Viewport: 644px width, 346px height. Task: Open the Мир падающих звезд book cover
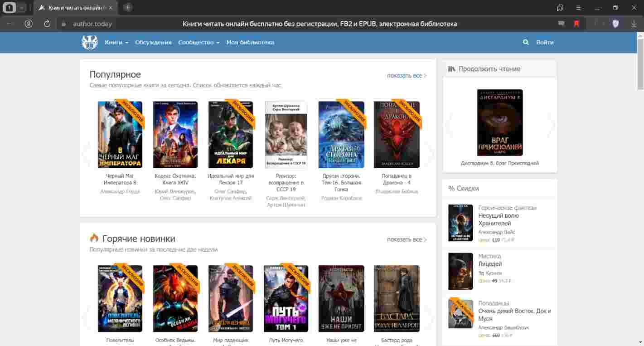(x=231, y=298)
